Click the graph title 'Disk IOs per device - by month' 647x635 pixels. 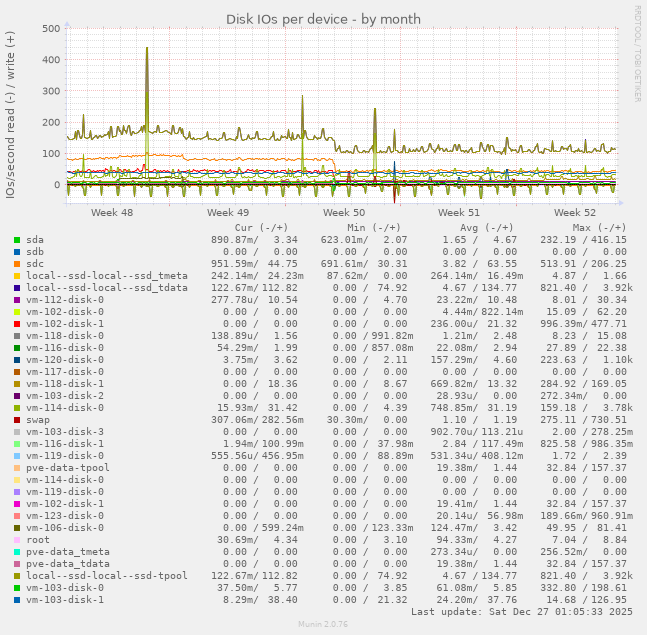(323, 19)
